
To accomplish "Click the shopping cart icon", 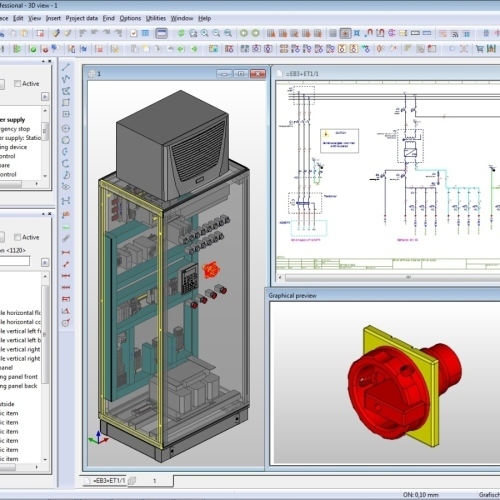I will coord(480,49).
